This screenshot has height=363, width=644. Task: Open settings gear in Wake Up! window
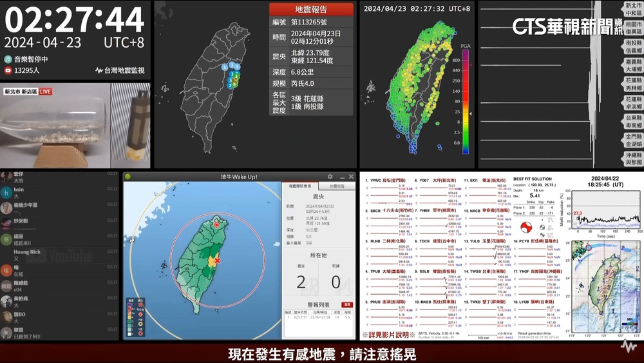(330, 177)
